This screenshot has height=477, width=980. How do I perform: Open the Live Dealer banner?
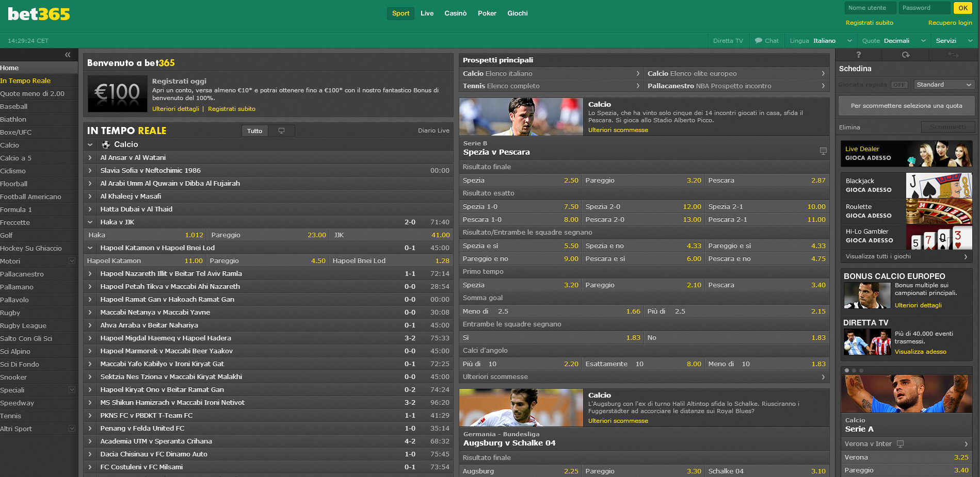point(907,154)
